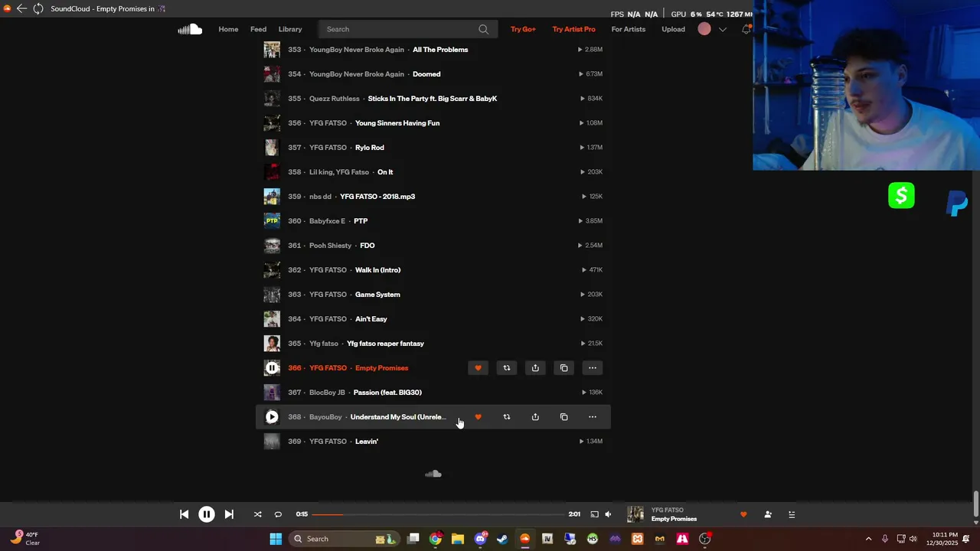
Task: Open Steam from the taskbar
Action: 502,539
